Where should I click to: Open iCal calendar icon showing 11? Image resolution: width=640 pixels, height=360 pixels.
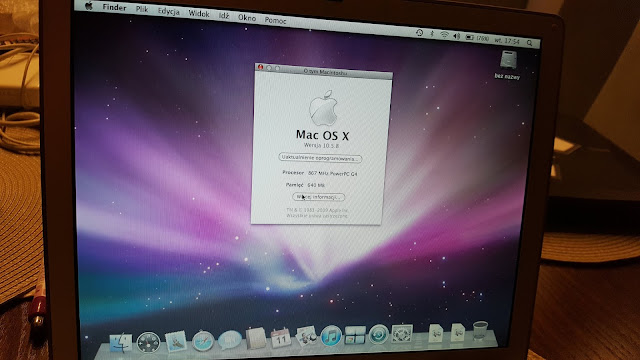click(x=281, y=338)
